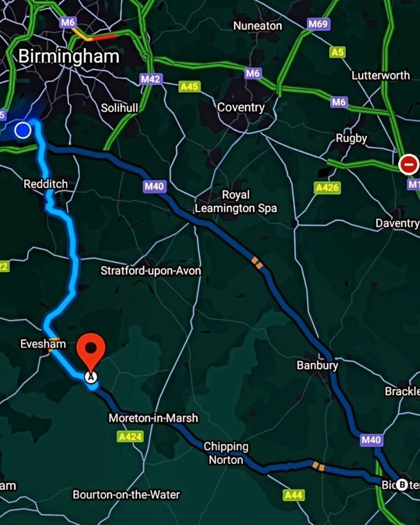420x525 pixels.
Task: Tap the A44 road badge
Action: coord(293,495)
